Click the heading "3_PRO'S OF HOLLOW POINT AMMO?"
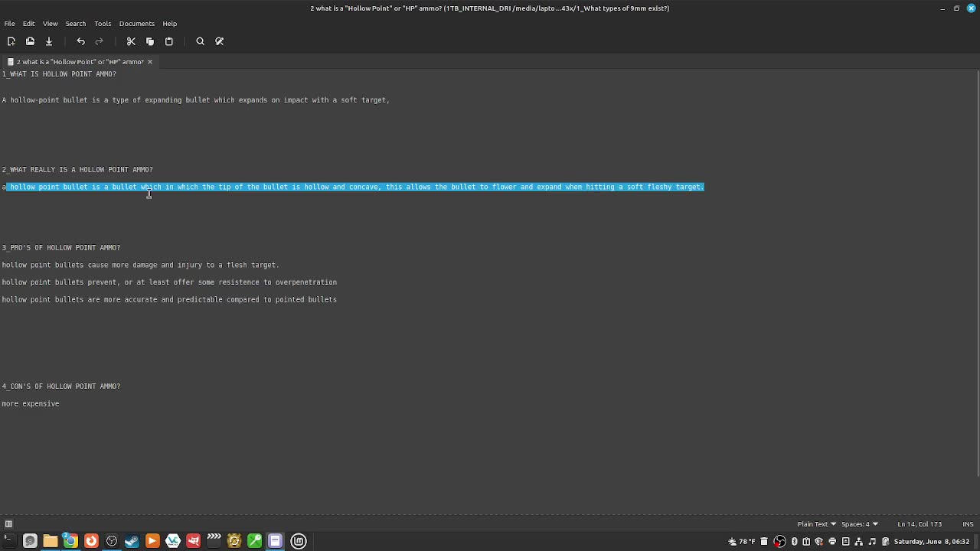The width and height of the screenshot is (980, 551). click(61, 248)
